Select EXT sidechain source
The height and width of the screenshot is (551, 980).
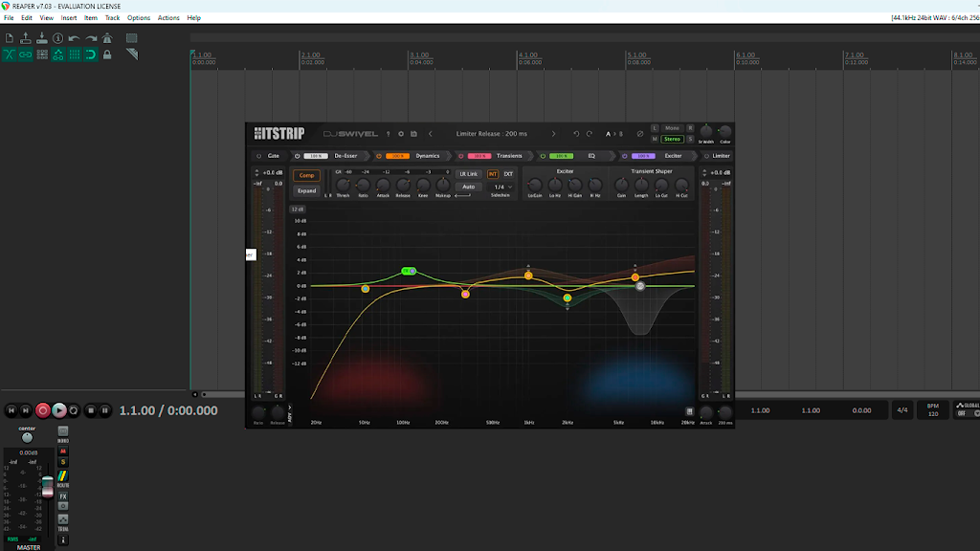(x=508, y=174)
